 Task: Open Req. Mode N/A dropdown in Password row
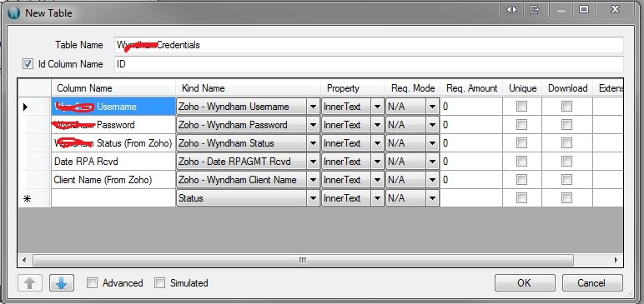tap(432, 125)
